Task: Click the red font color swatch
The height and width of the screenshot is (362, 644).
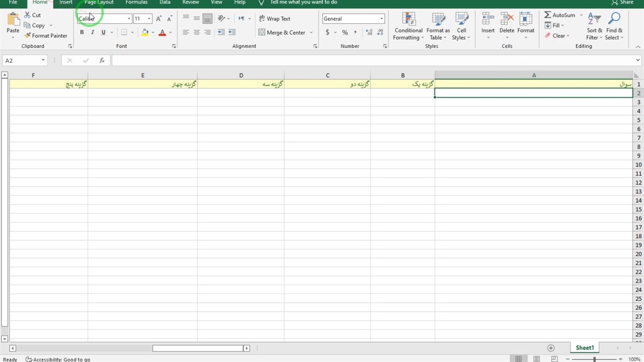Action: [x=162, y=33]
